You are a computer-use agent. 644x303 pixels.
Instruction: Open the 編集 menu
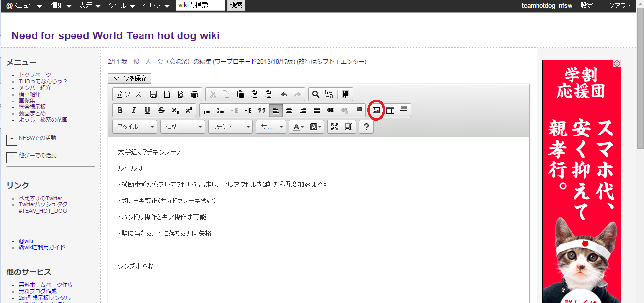(61, 6)
